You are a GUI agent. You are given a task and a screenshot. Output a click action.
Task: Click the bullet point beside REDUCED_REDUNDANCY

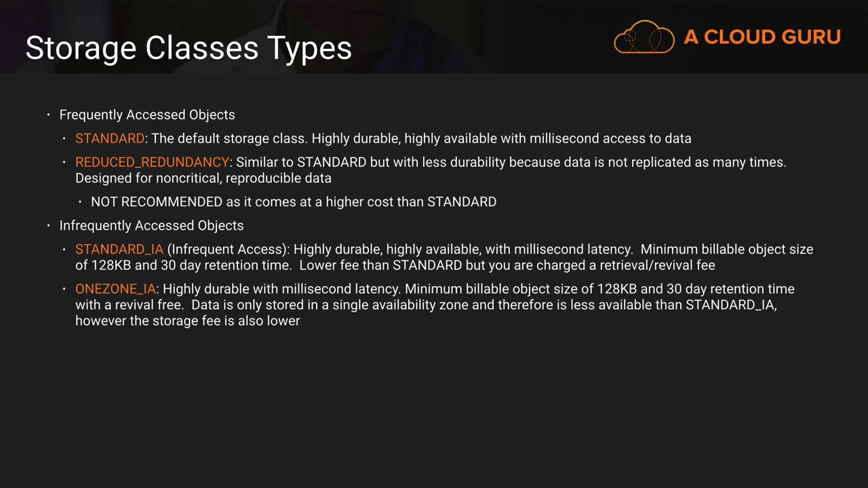tap(64, 162)
